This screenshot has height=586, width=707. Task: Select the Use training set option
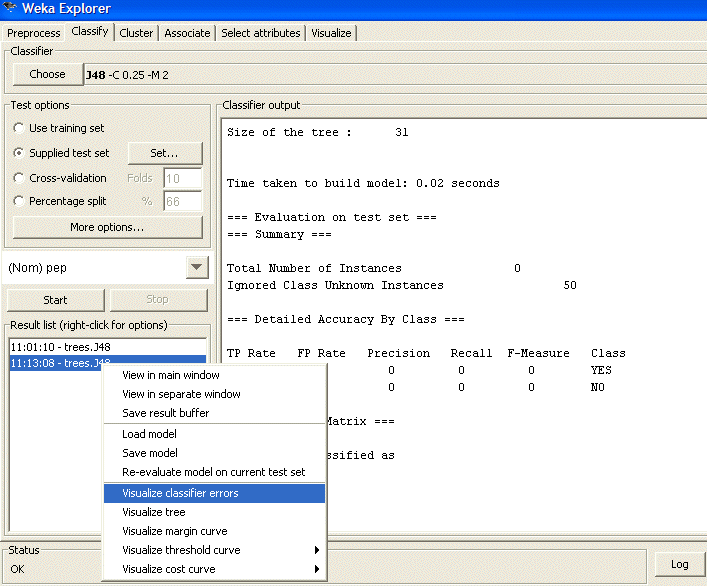19,128
